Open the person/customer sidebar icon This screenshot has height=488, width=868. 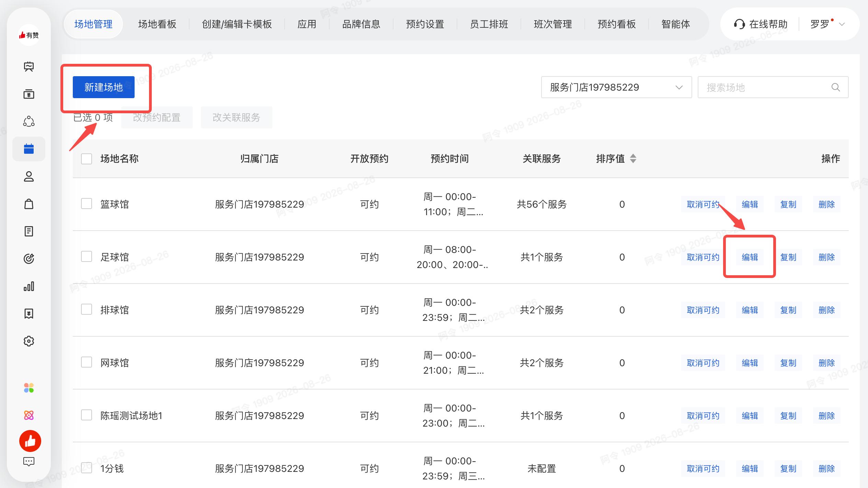coord(29,176)
